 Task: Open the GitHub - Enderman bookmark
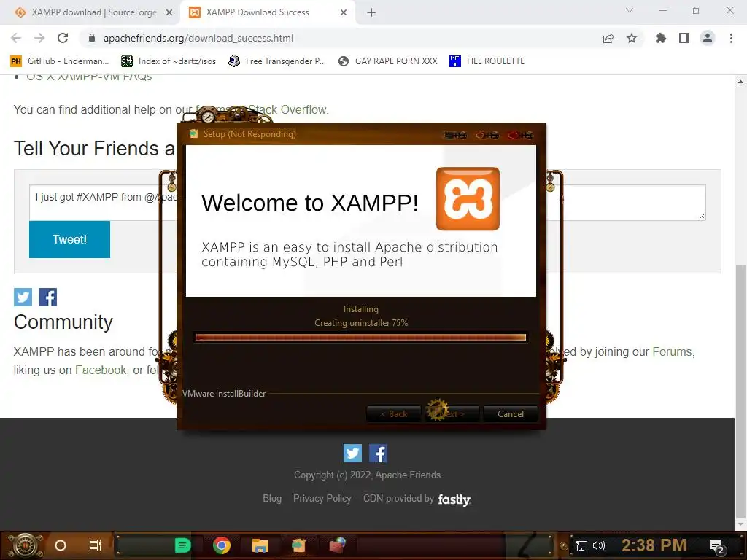point(60,61)
